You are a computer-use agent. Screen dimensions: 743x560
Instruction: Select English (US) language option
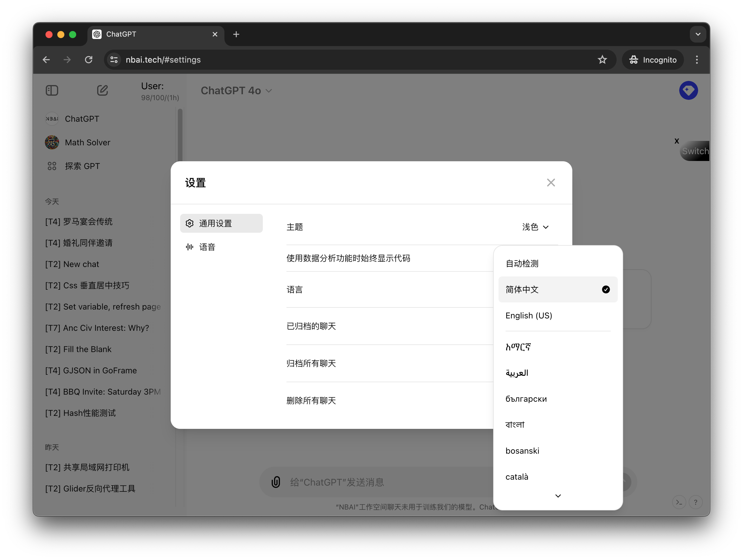click(x=558, y=315)
